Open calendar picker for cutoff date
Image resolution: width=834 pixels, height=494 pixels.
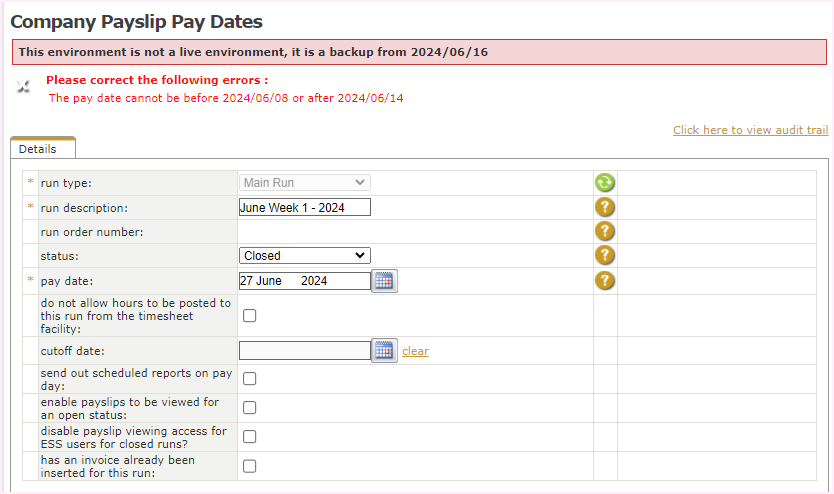coord(384,351)
